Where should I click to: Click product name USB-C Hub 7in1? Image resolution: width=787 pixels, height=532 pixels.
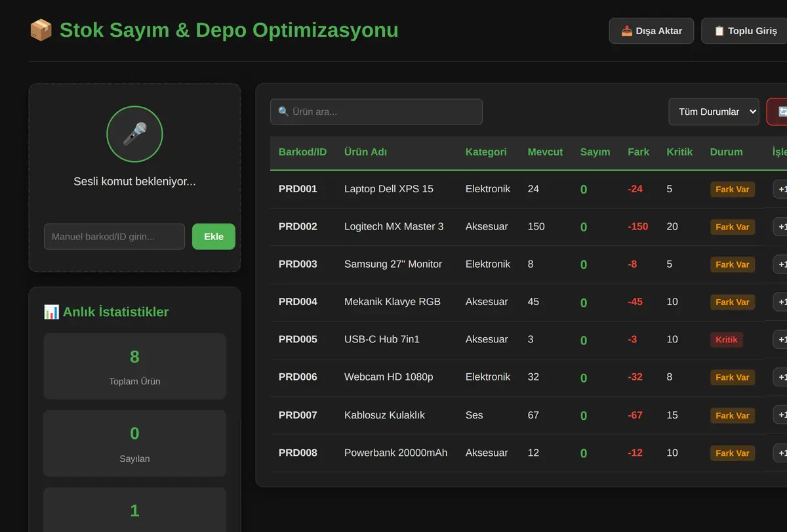(x=382, y=339)
